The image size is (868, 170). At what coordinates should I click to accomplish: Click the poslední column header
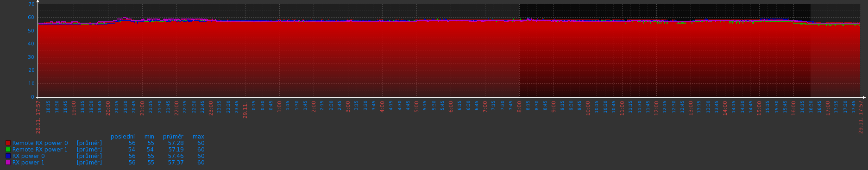click(x=123, y=137)
